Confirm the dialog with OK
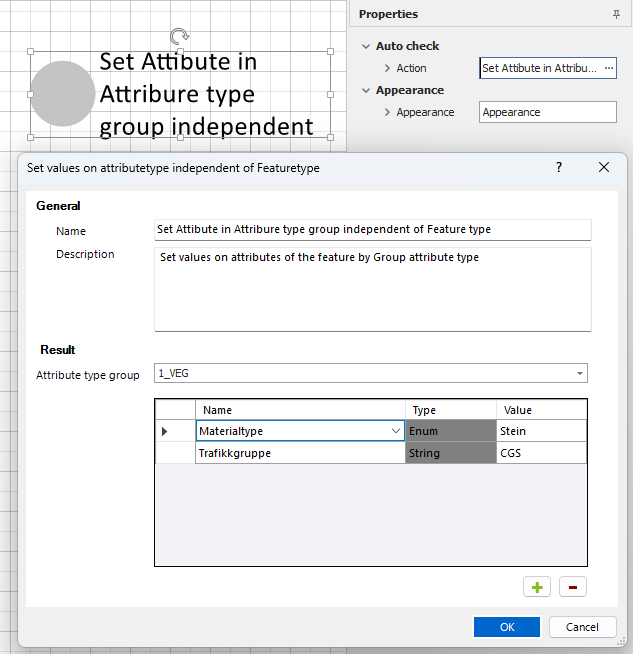 (x=507, y=627)
